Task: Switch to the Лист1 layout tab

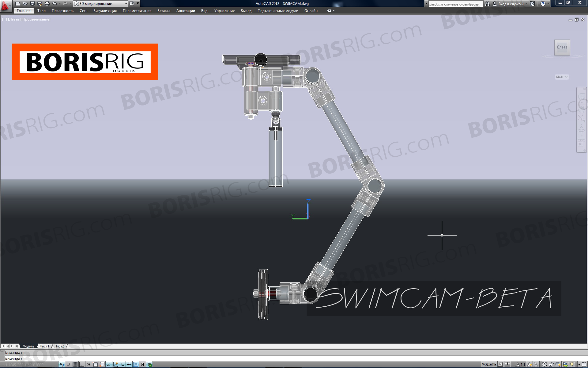Action: (x=44, y=346)
